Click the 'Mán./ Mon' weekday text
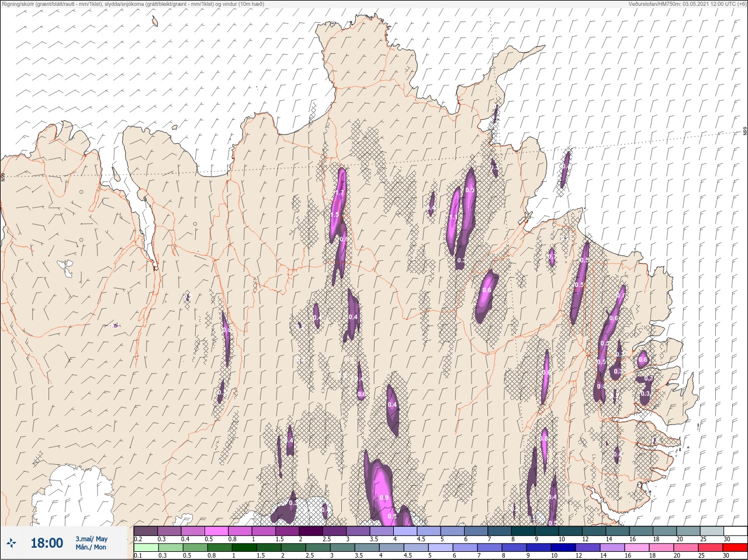The height and width of the screenshot is (560, 748). pyautogui.click(x=91, y=547)
